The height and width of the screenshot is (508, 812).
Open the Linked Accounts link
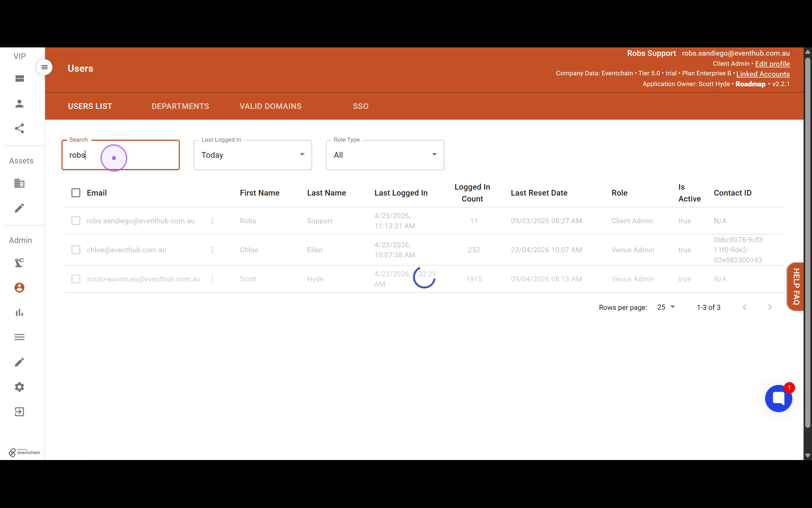[763, 74]
